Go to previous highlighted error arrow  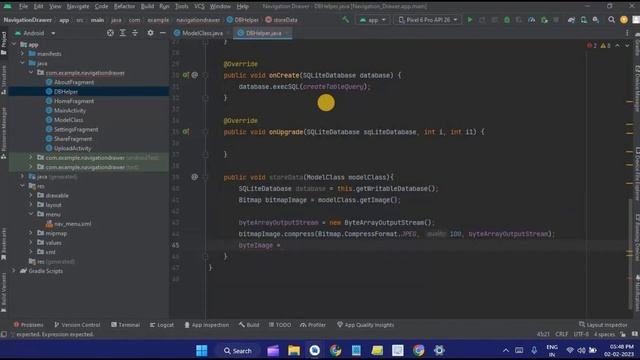(617, 45)
